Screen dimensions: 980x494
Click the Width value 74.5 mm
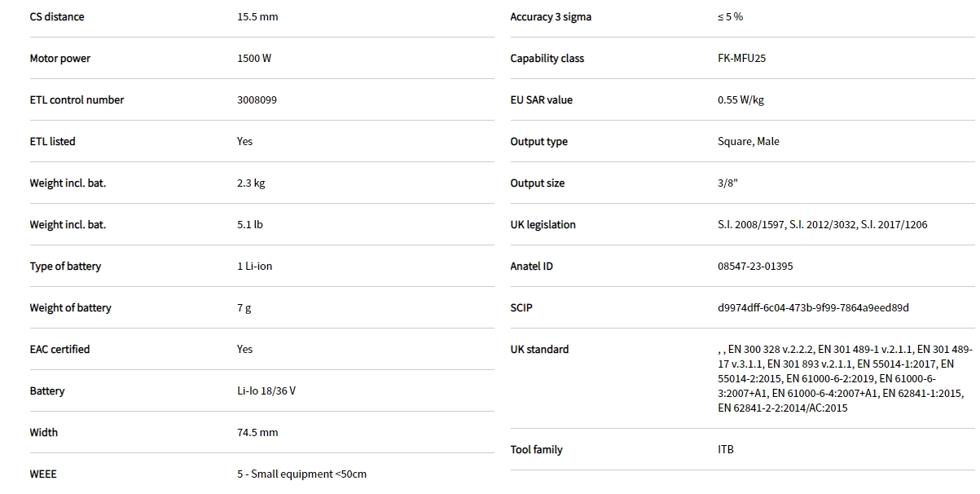coord(257,433)
